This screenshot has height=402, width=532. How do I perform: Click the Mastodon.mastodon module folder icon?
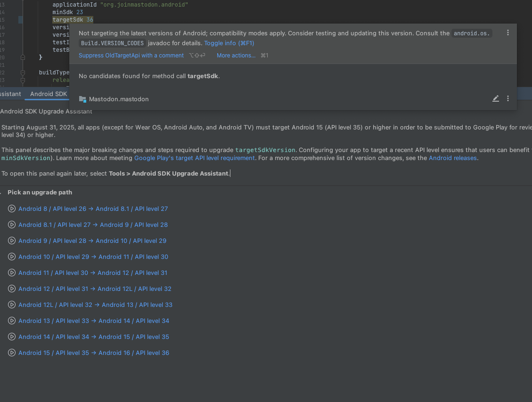click(82, 99)
